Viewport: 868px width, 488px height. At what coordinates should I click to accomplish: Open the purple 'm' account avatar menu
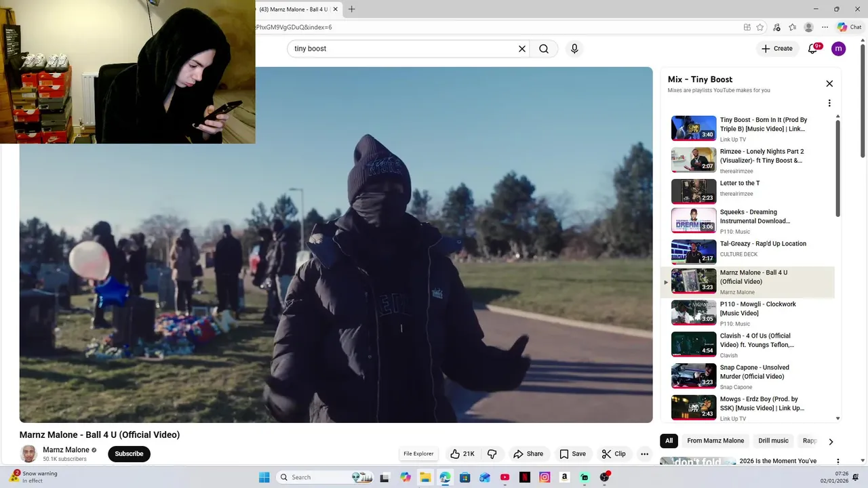[838, 49]
